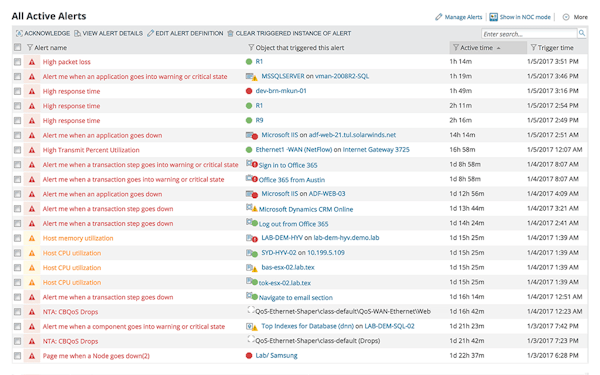Click the Enter search input field
Screen dimensions: 600x375
[529, 34]
